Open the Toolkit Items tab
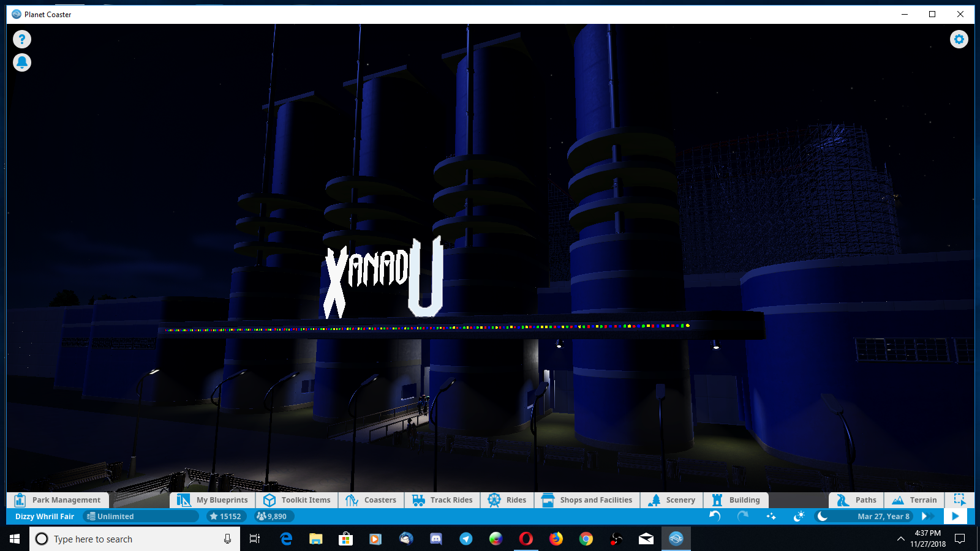Viewport: 980px width, 551px height. pyautogui.click(x=296, y=500)
